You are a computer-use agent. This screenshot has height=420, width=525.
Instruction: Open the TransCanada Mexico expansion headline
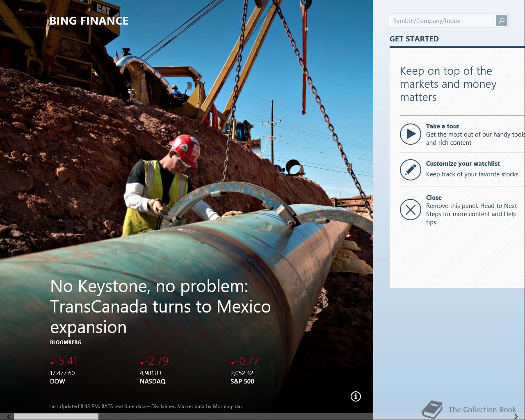[160, 306]
